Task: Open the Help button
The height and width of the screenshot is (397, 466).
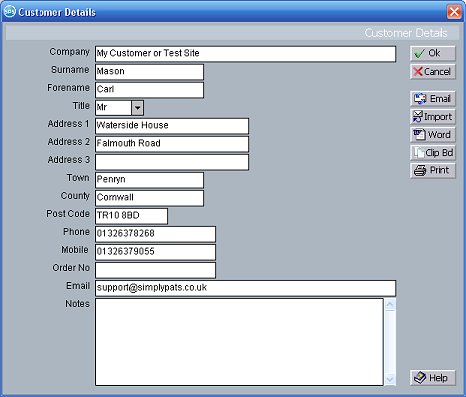Action: 433,378
